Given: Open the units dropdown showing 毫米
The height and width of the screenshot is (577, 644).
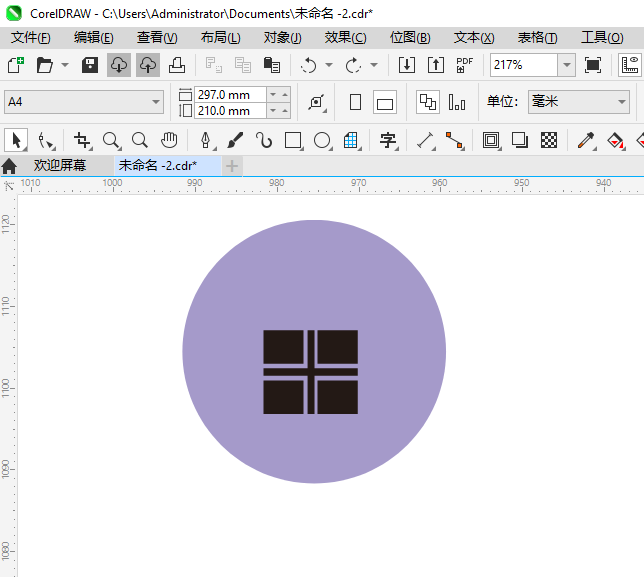Looking at the screenshot, I should pos(579,102).
